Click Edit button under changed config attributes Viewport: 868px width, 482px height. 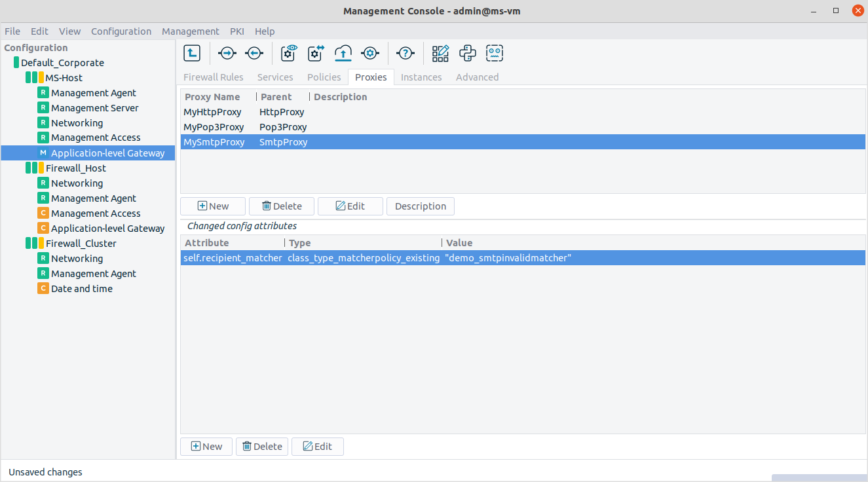317,447
